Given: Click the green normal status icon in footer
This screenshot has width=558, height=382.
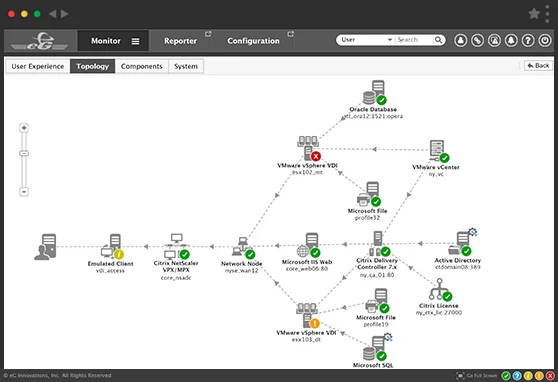Looking at the screenshot, I should 506,376.
